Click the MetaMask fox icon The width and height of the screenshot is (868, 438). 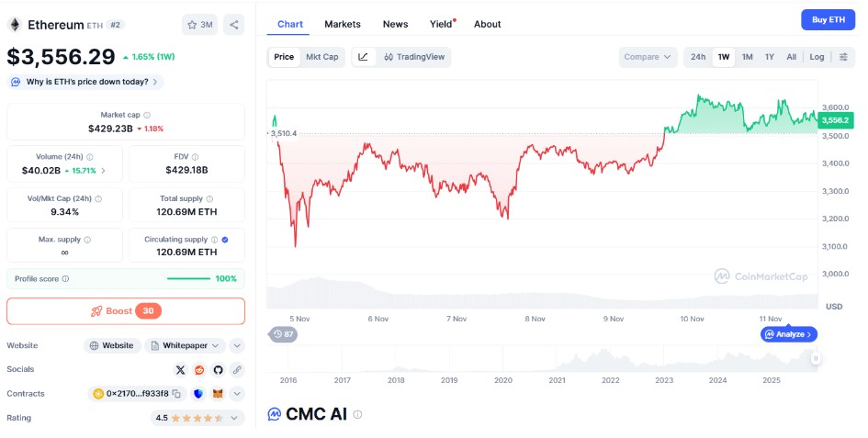218,394
